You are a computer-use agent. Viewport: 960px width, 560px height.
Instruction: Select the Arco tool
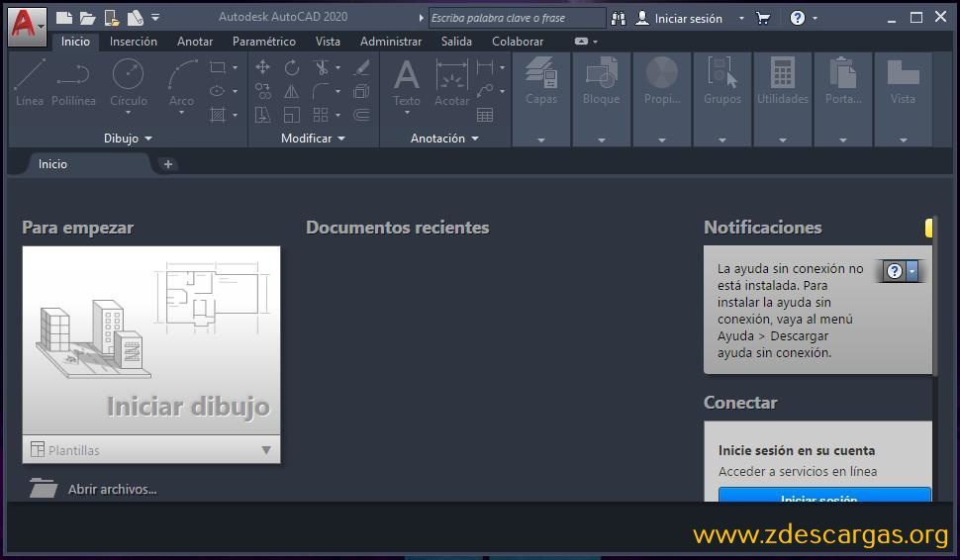pos(181,86)
